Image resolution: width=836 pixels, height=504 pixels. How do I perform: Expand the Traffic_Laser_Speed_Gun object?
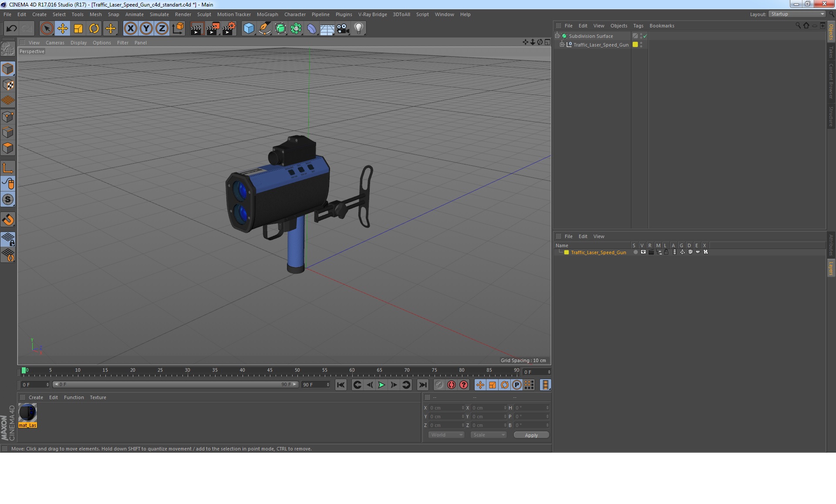562,44
